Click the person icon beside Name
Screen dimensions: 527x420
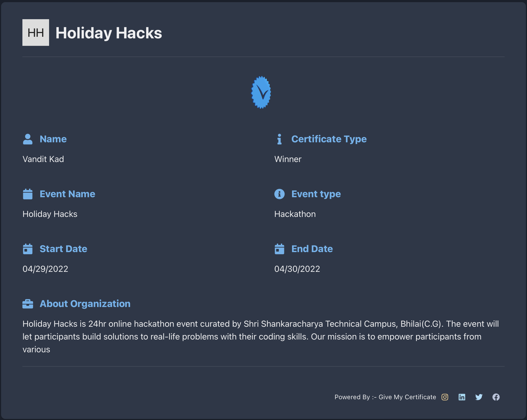[x=28, y=139]
